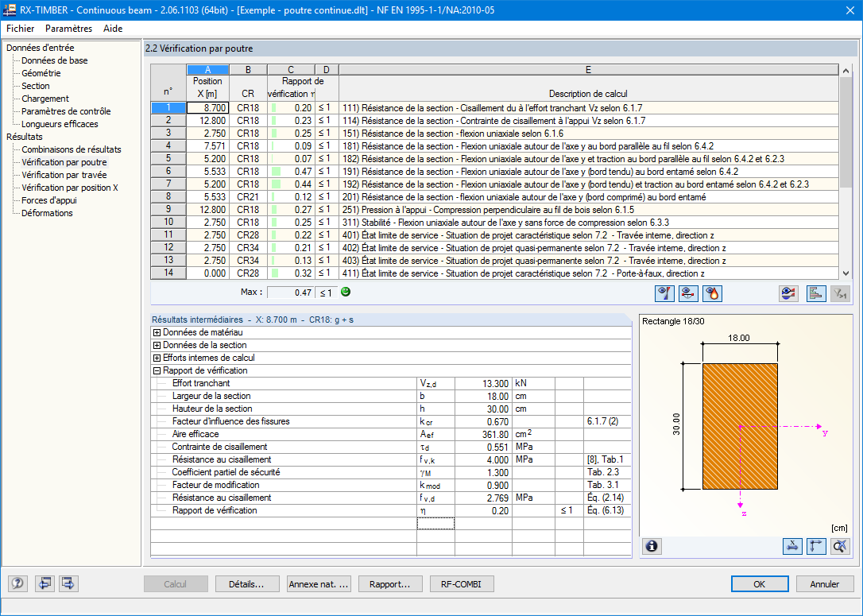Click the results table vertical scrollbar

click(x=846, y=172)
